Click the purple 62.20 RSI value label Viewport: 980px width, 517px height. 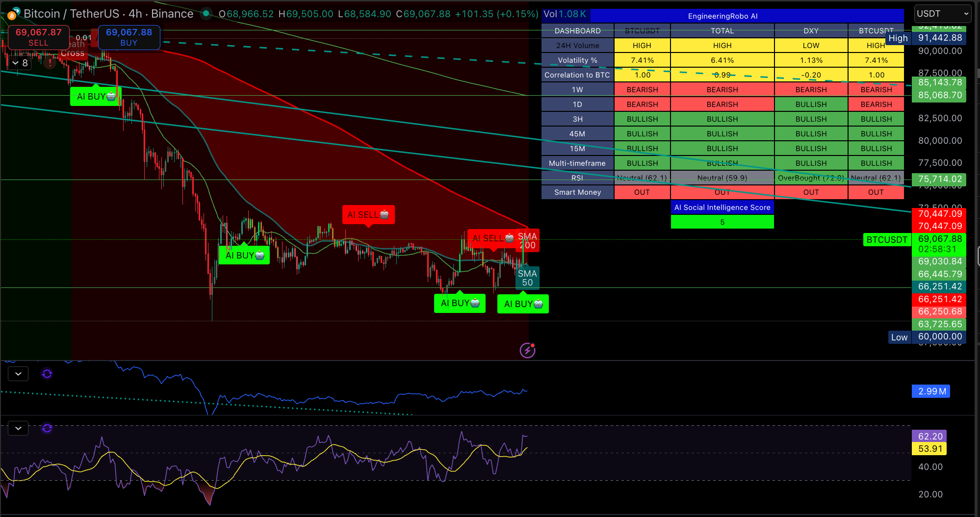[x=929, y=436]
